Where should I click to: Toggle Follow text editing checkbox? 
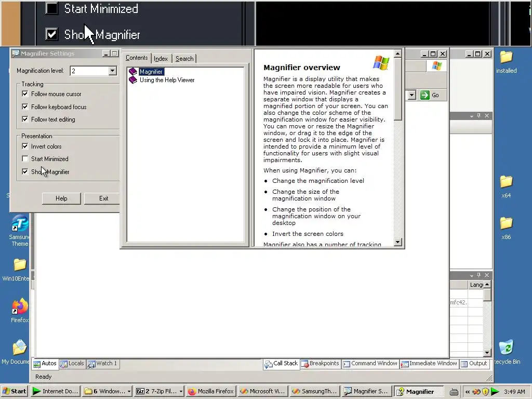point(25,119)
